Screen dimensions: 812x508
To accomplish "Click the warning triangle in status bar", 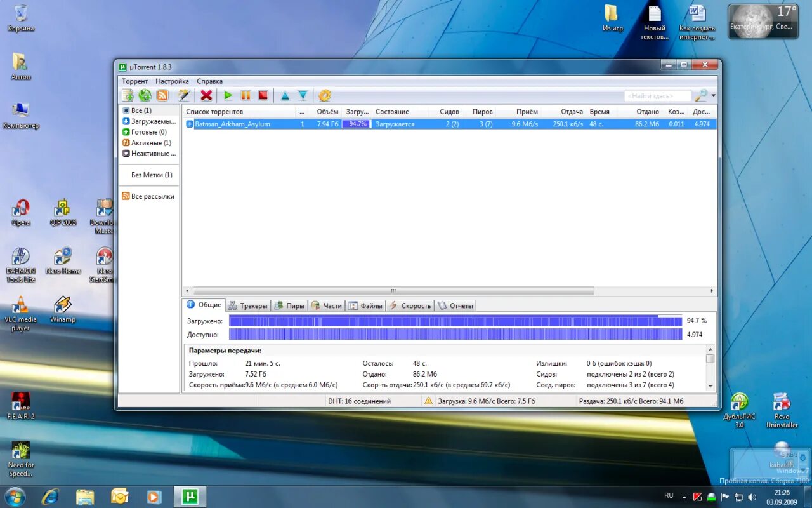I will coord(429,401).
